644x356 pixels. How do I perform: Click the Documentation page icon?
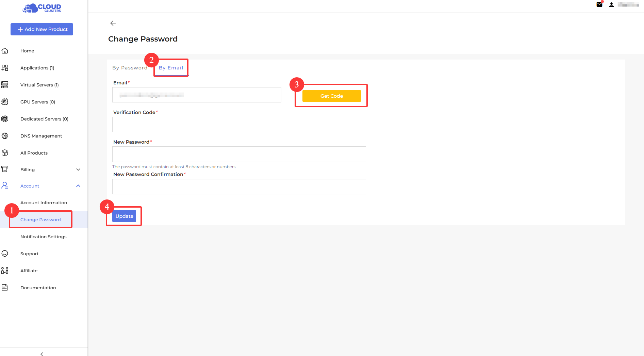click(x=5, y=288)
